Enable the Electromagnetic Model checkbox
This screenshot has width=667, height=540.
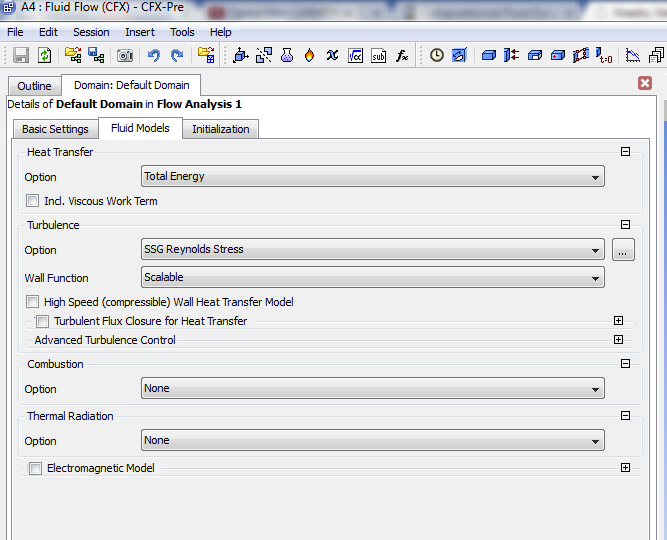36,468
